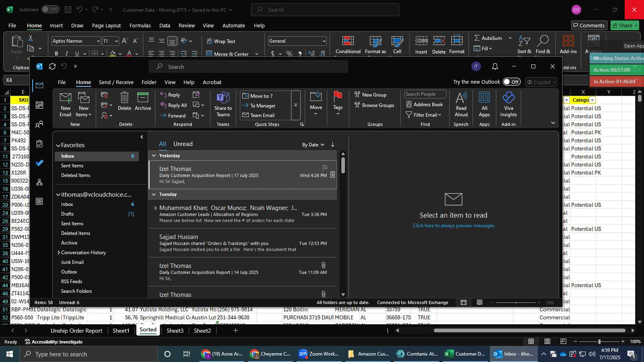
Task: Switch to Sheet3 worksheet tab
Action: point(175,331)
